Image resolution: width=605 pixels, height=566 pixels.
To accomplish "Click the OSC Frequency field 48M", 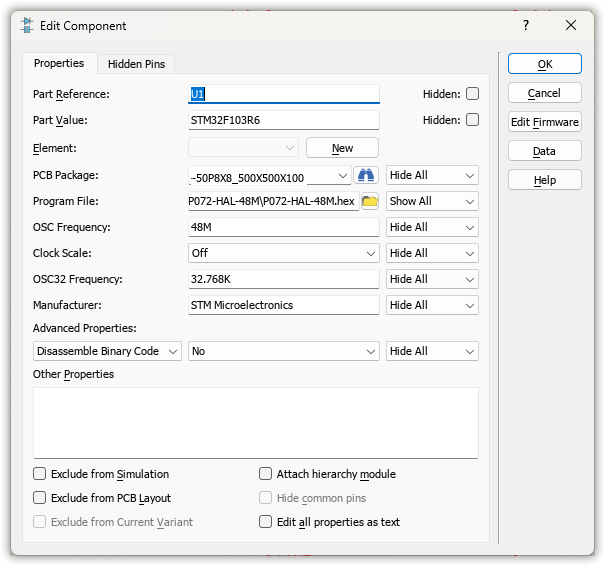I will (x=284, y=227).
